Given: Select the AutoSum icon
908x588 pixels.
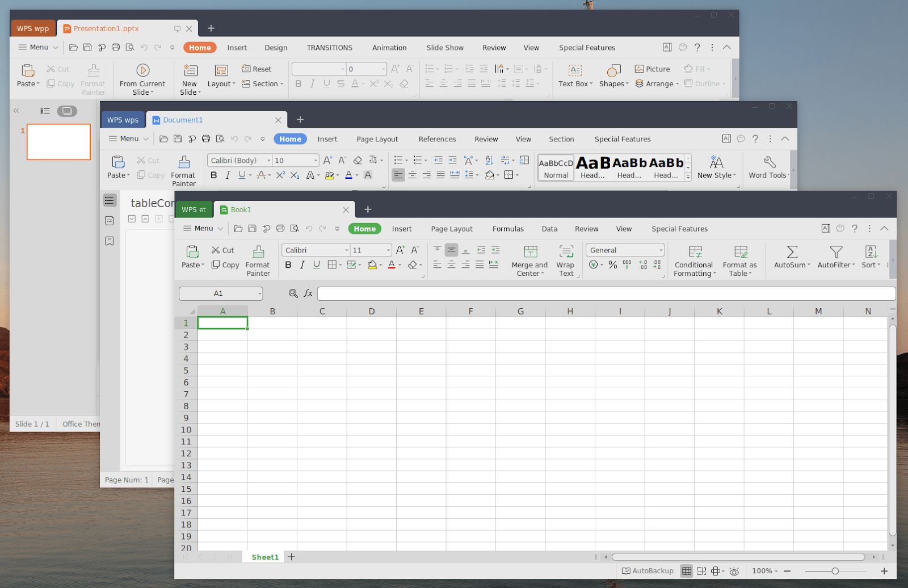Looking at the screenshot, I should coord(791,259).
